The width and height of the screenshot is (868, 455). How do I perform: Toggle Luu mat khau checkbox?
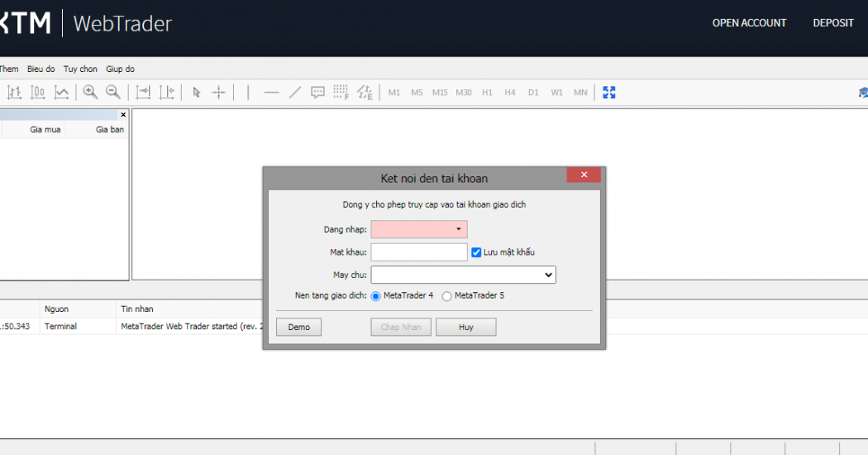coord(476,252)
